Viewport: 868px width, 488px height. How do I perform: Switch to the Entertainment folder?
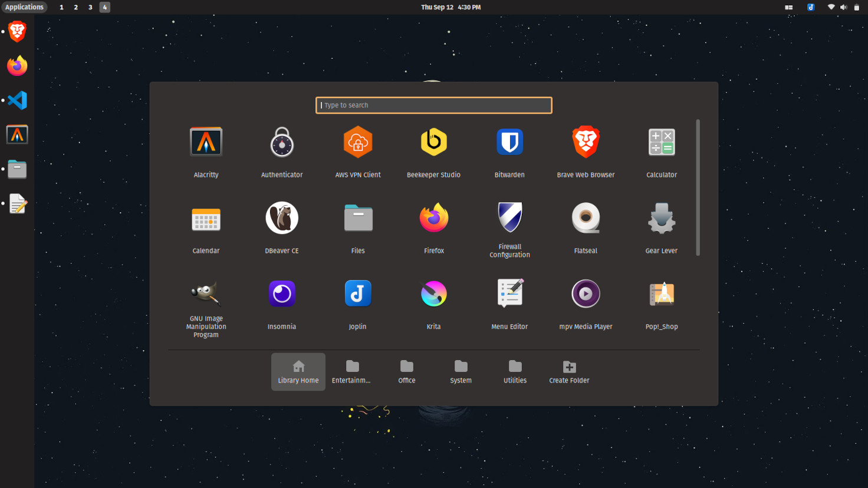(x=352, y=372)
